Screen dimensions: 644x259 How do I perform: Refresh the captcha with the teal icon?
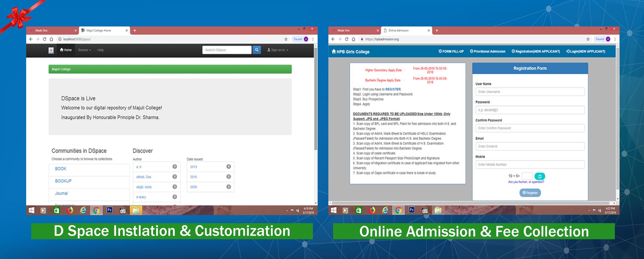click(x=540, y=176)
